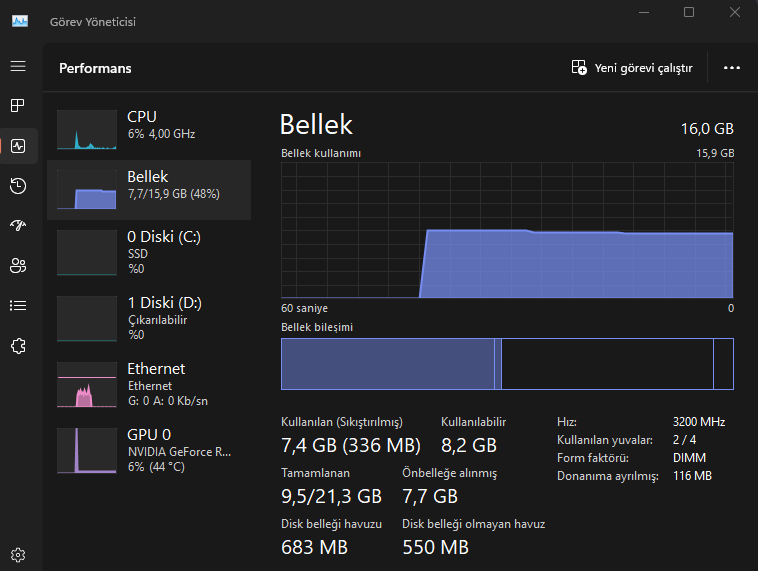Click 'Yeni görevi çalıştır' button
The height and width of the screenshot is (571, 758).
tap(632, 68)
